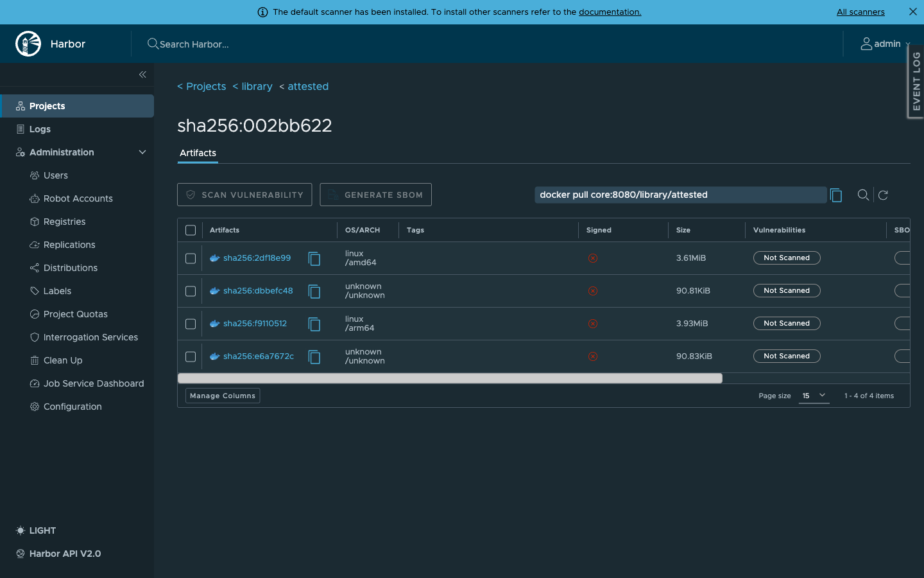Image resolution: width=924 pixels, height=578 pixels.
Task: Open the Distributions page
Action: tap(71, 268)
